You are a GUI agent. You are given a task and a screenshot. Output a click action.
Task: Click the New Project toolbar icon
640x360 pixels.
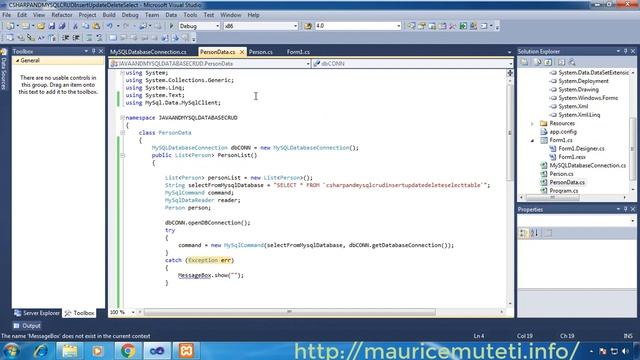click(10, 26)
